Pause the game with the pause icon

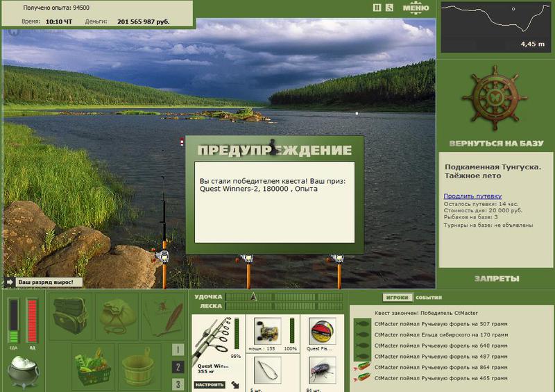377,8
